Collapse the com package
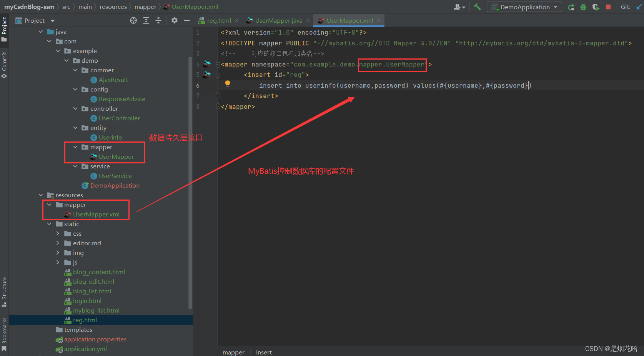This screenshot has width=644, height=356. tap(49, 41)
